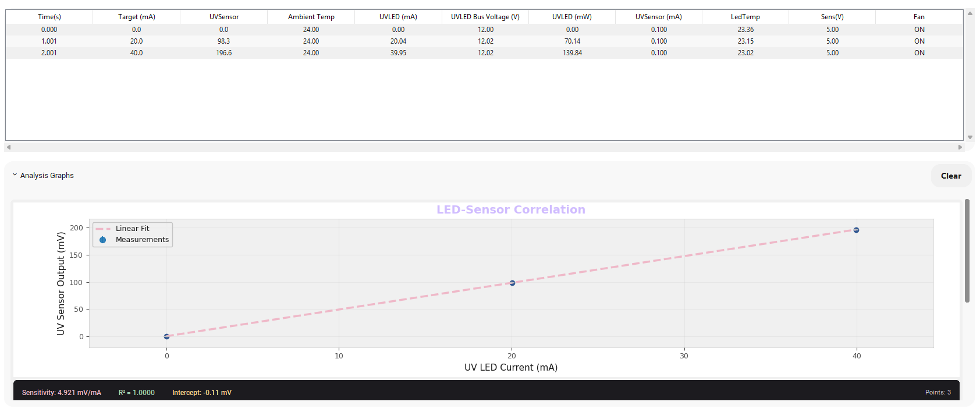Click the Points: 3 status text
The height and width of the screenshot is (416, 980).
click(x=938, y=393)
